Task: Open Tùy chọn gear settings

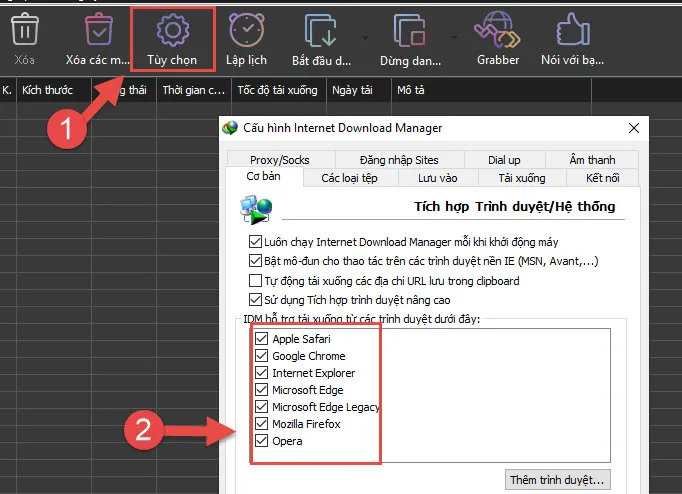Action: [x=173, y=31]
